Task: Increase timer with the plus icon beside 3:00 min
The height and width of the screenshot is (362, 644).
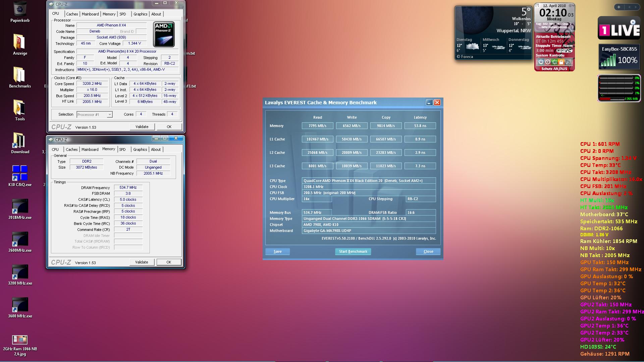Action: click(x=558, y=51)
